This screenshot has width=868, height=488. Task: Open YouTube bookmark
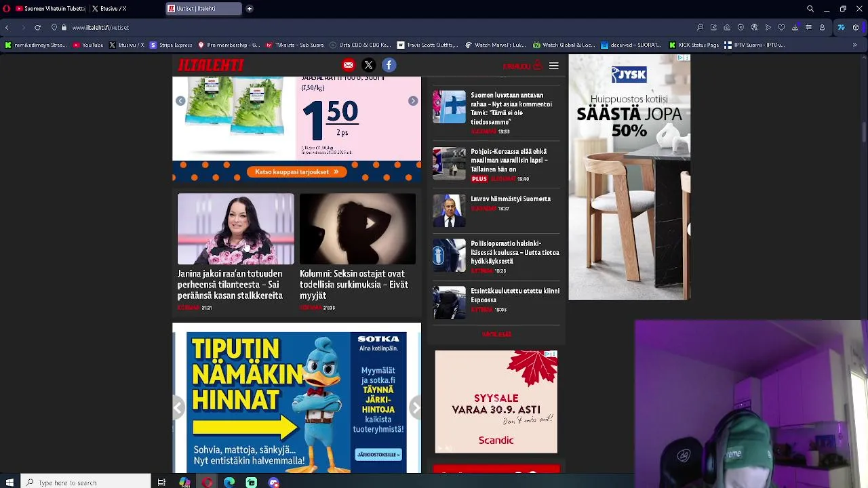click(88, 45)
